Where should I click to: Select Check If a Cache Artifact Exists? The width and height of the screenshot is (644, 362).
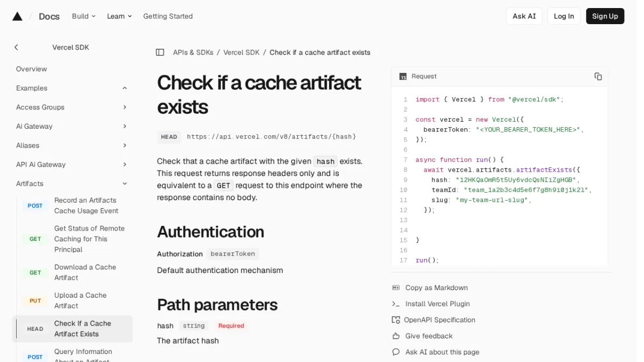pyautogui.click(x=72, y=329)
